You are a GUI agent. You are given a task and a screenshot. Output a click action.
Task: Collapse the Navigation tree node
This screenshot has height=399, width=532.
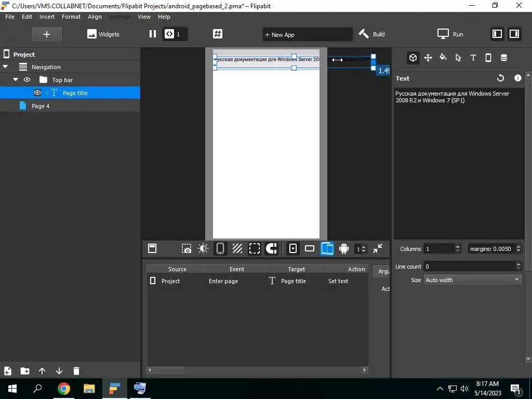click(5, 67)
